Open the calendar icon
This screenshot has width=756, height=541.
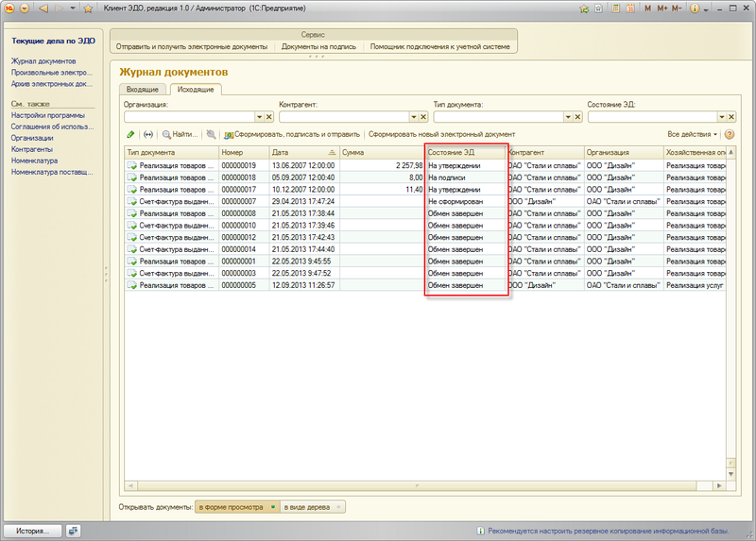[x=630, y=8]
